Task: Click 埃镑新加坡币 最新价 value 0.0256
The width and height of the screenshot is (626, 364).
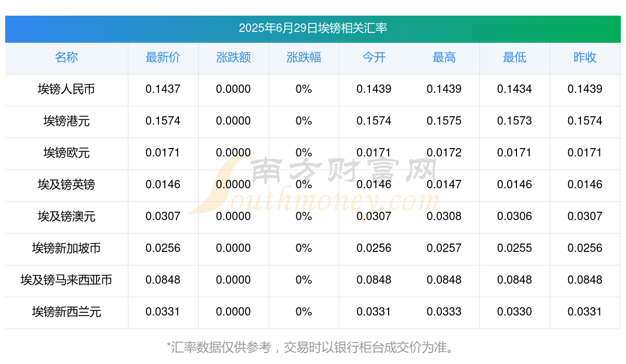Action: click(x=163, y=248)
